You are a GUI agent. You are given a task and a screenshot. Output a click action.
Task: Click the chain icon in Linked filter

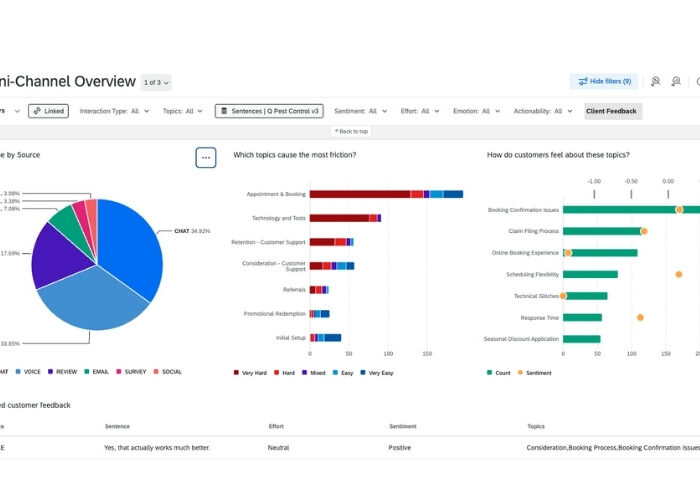37,111
